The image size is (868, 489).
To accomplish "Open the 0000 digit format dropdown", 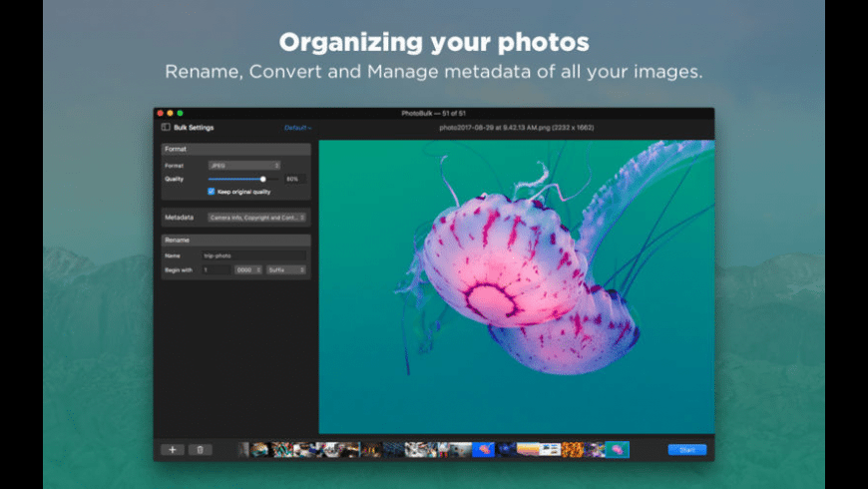I will (x=248, y=270).
